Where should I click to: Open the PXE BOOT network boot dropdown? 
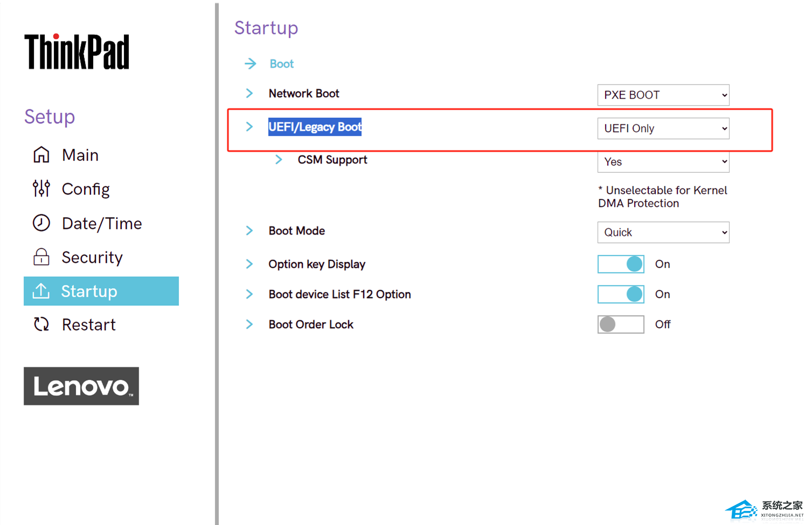pos(663,95)
